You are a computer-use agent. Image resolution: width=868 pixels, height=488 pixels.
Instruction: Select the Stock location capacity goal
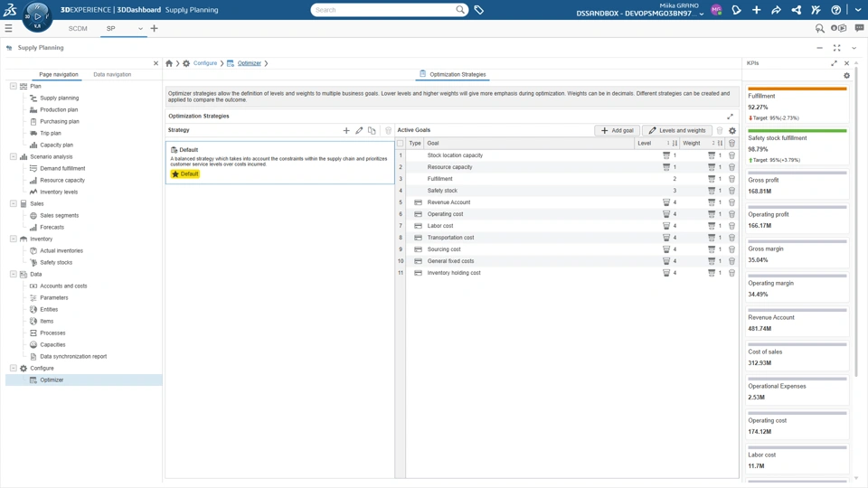click(x=455, y=155)
